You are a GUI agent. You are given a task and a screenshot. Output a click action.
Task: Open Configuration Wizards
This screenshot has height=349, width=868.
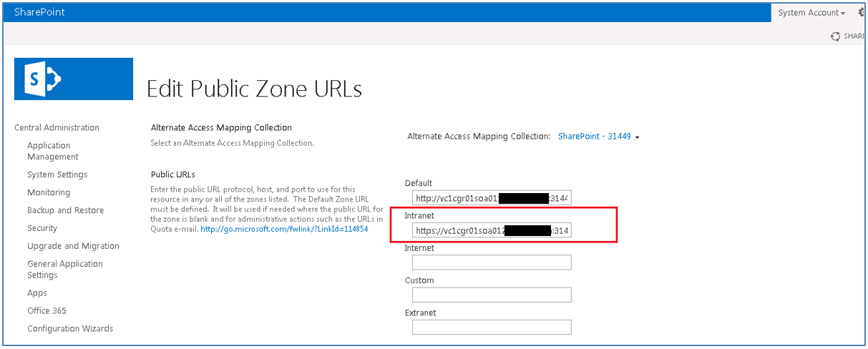tap(70, 329)
